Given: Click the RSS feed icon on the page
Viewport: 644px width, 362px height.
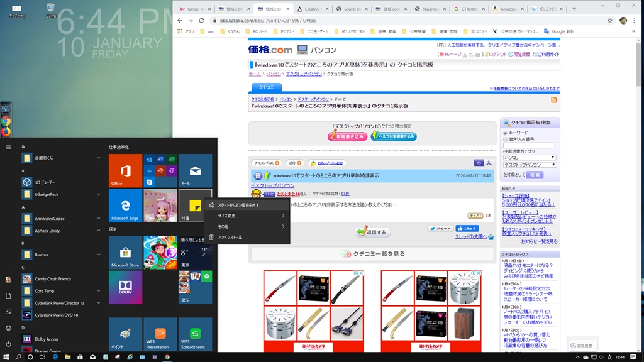Looking at the screenshot, I should 553,100.
